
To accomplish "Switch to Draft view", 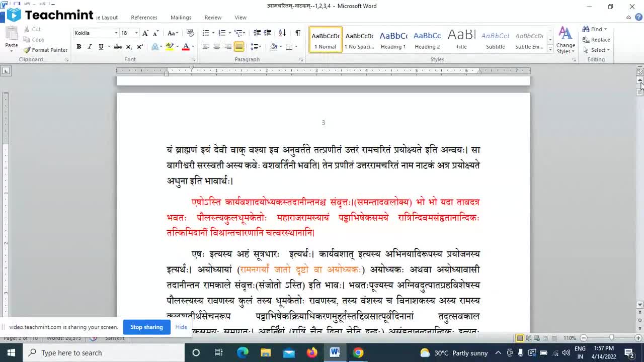I will coord(554,338).
